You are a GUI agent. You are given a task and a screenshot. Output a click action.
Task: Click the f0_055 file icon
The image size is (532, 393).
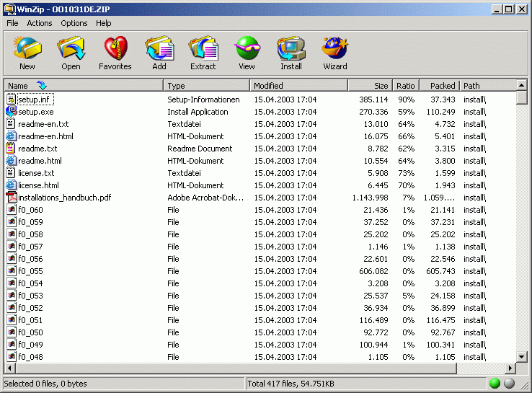pos(12,271)
